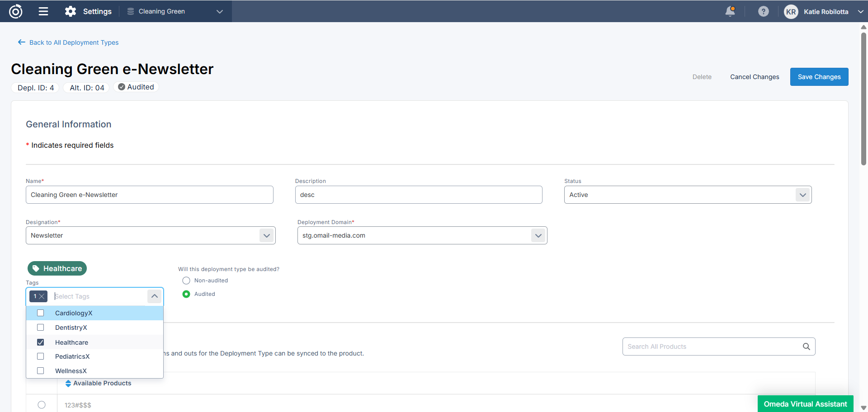Select the Non-audited radio button
Viewport: 868px width, 412px height.
tap(186, 281)
